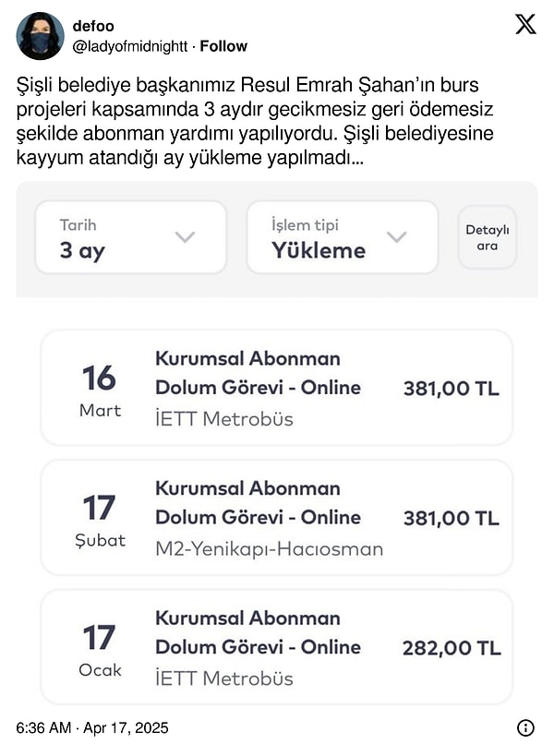The height and width of the screenshot is (756, 554).
Task: Click İETT Metrobüs under the 16 Mart entry
Action: 224,419
